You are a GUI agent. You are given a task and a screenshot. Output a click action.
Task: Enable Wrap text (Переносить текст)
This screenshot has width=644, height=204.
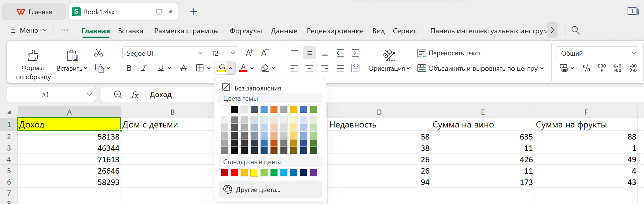pos(449,53)
